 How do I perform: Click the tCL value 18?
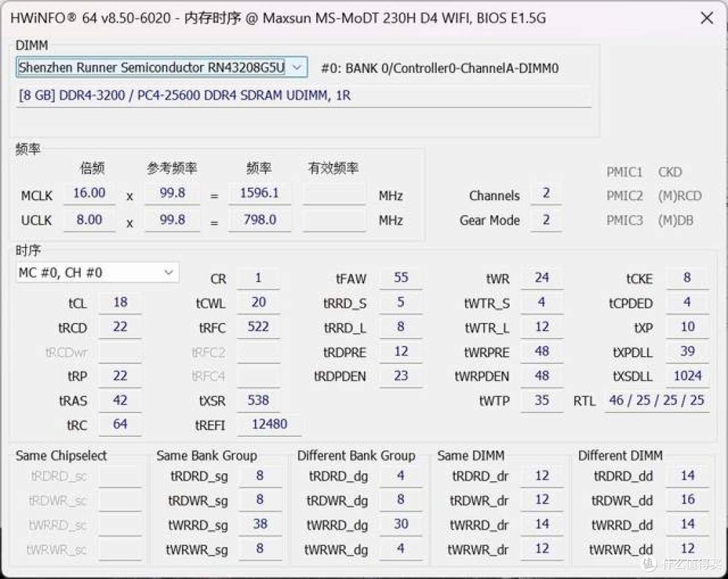coord(120,302)
